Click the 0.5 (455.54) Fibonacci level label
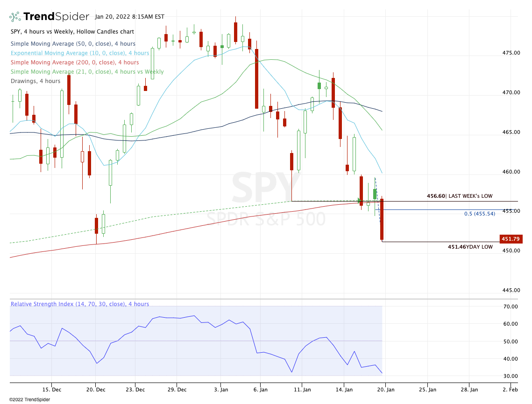 (479, 214)
